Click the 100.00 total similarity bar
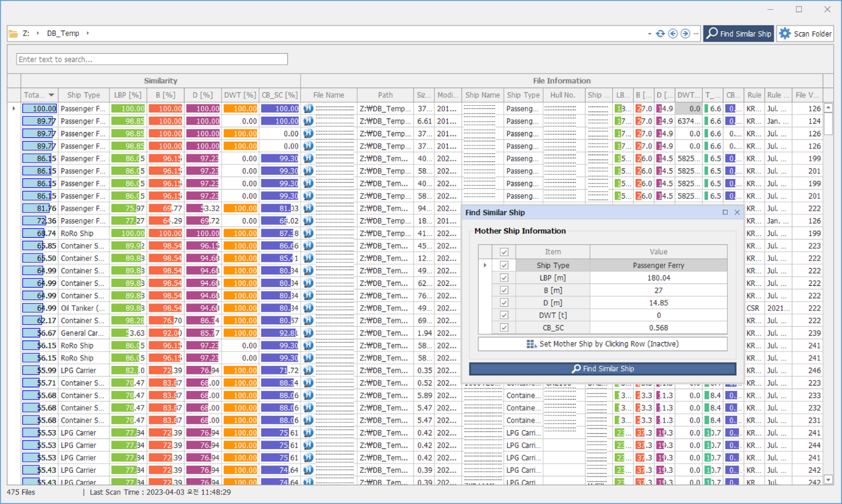 pyautogui.click(x=40, y=109)
